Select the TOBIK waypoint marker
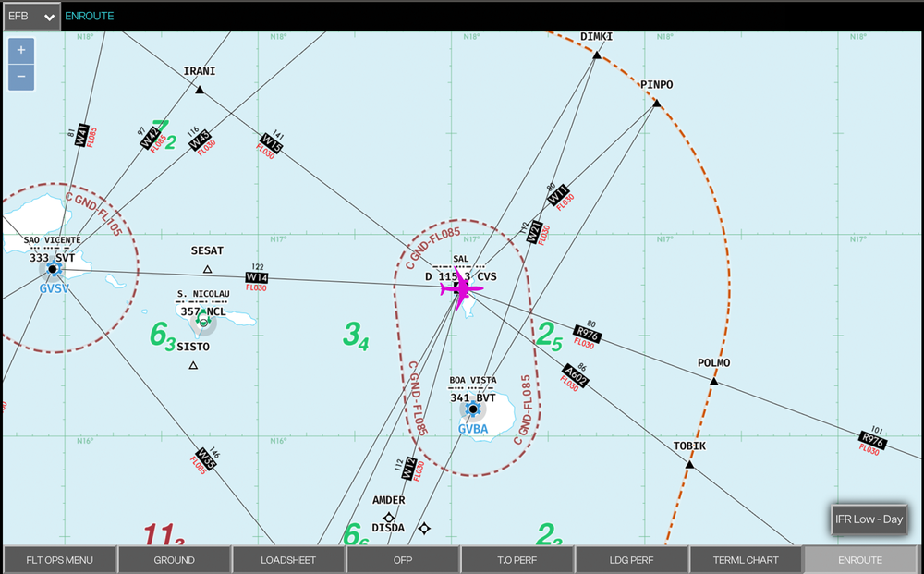The height and width of the screenshot is (574, 924). [689, 463]
